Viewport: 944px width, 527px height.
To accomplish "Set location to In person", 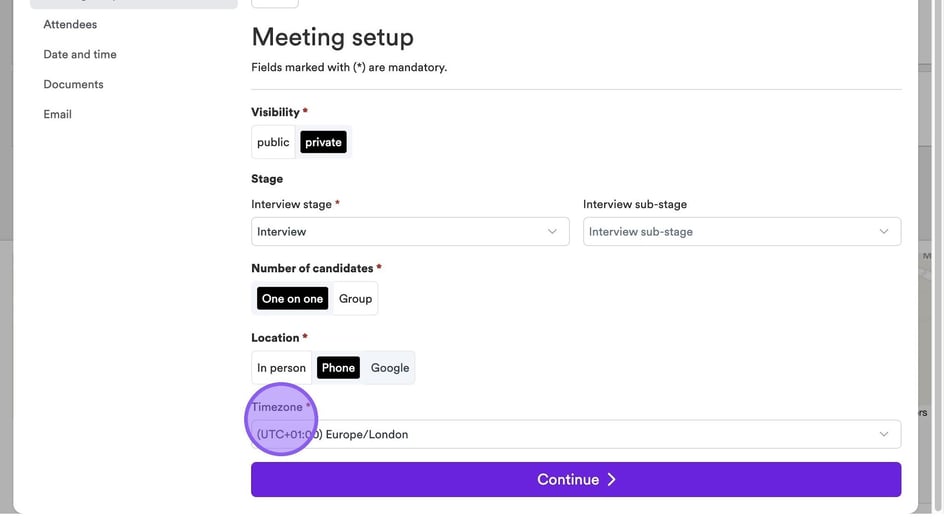I will [281, 368].
